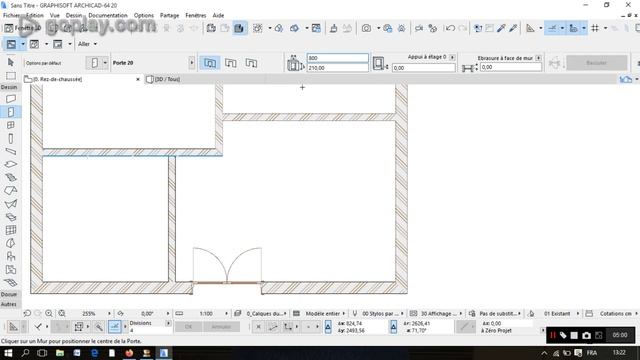This screenshot has height=360, width=640.
Task: Select the Arrow selection tool
Action: tap(11, 62)
